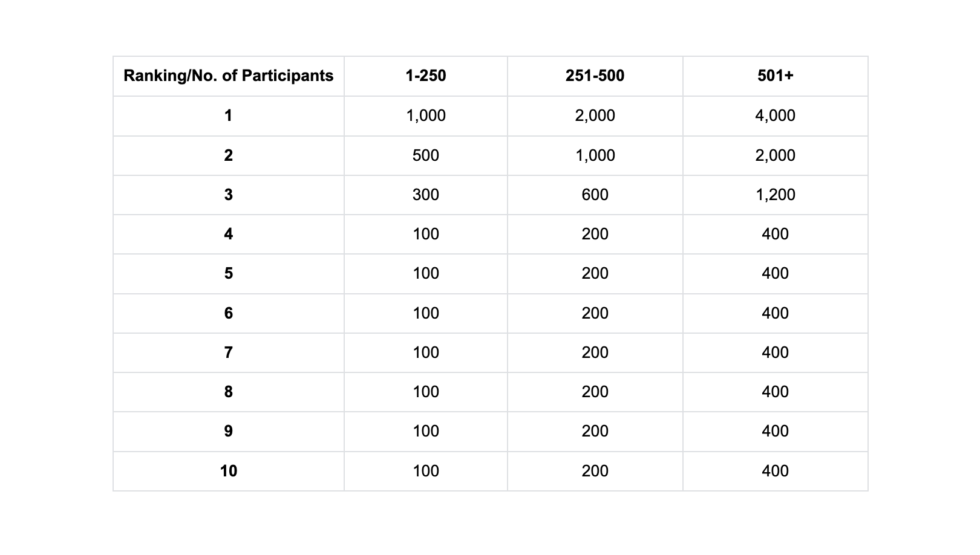Select the 1-250 column header
The width and height of the screenshot is (980, 555).
[x=426, y=76]
